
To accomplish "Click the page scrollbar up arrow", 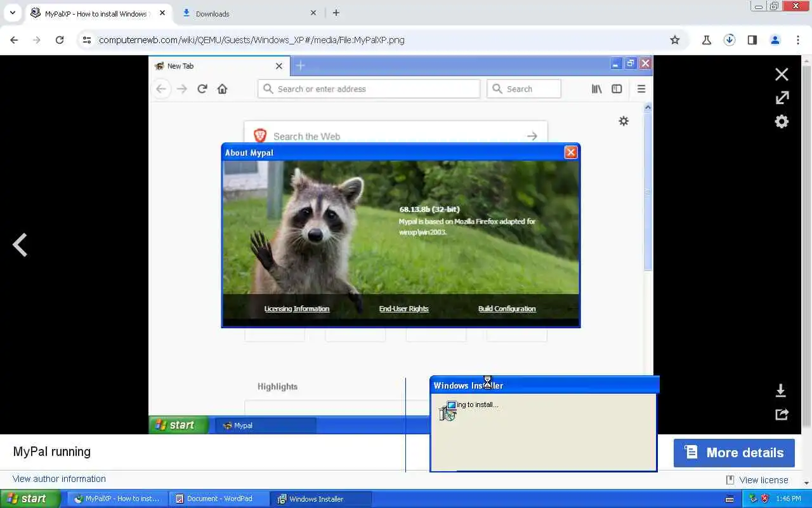I will [807, 60].
